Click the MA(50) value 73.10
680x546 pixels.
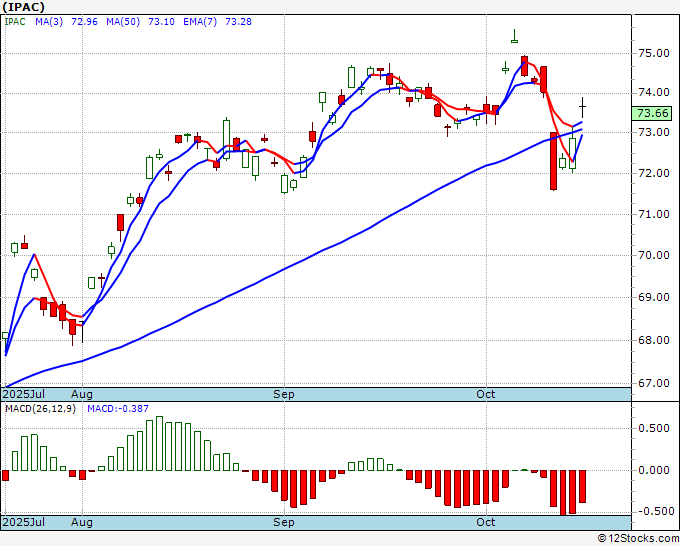click(161, 22)
